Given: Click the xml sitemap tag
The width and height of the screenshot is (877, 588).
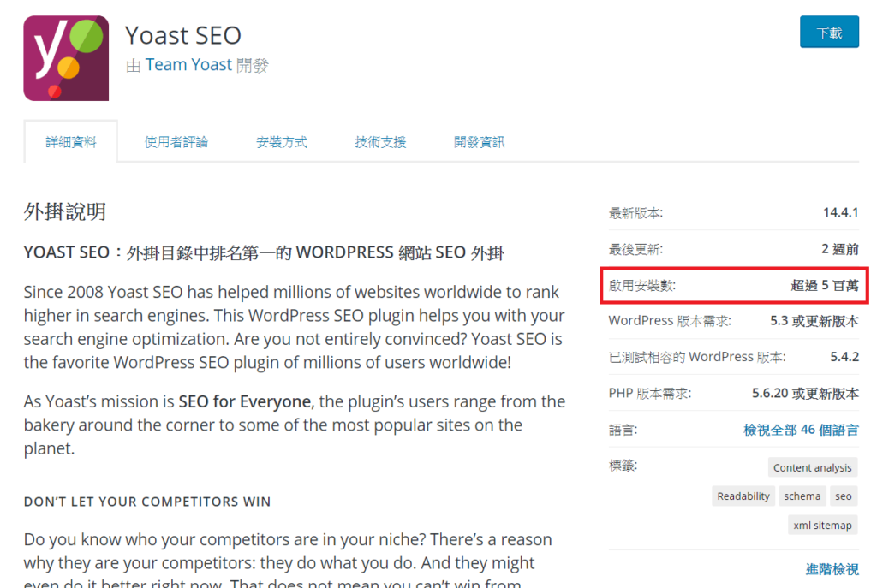Looking at the screenshot, I should point(823,526).
